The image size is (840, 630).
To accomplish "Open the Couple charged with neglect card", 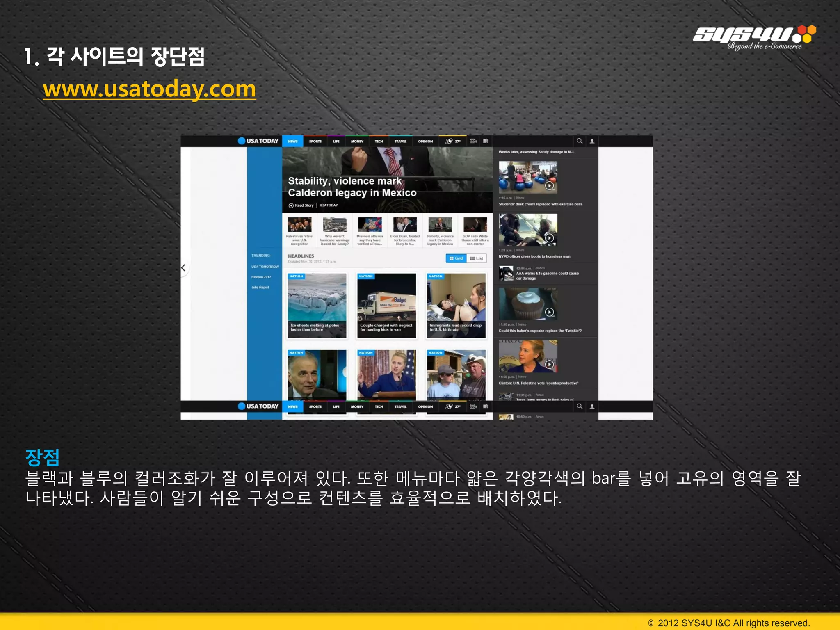I will tap(387, 306).
